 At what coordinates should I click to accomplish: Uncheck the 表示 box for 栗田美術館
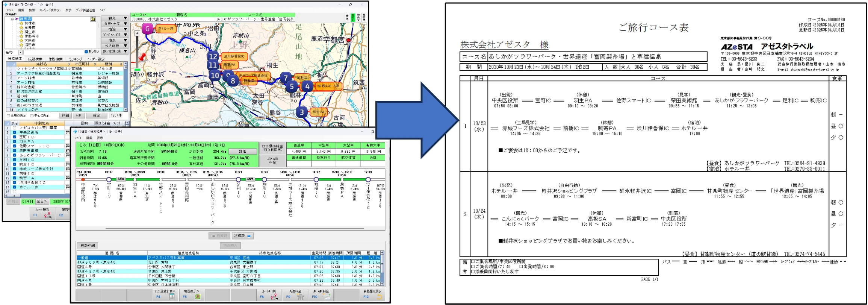pos(14,150)
